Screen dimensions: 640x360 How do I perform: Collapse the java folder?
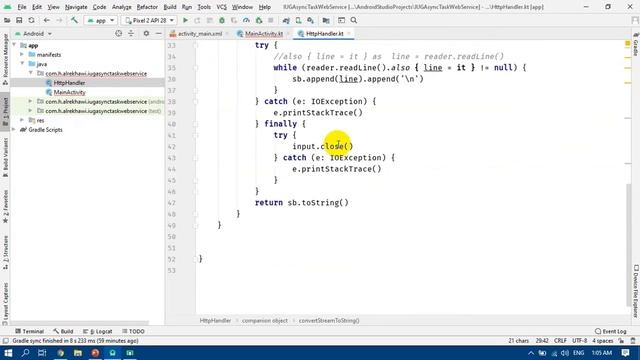tap(22, 64)
